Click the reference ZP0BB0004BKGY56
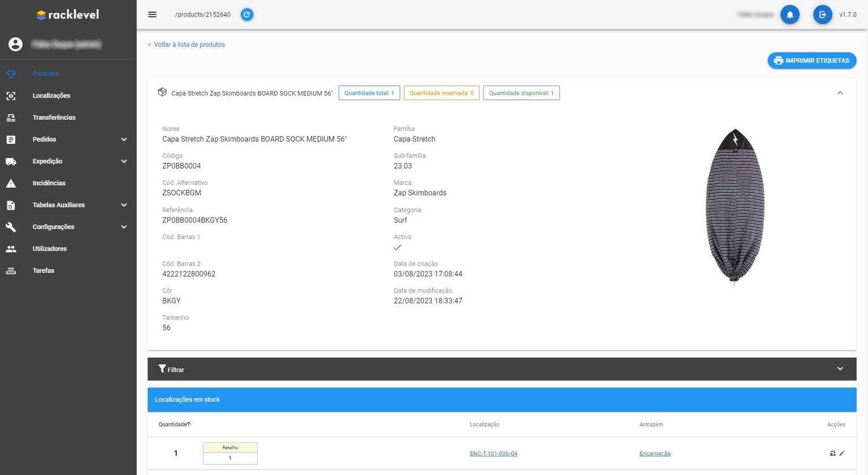Image resolution: width=868 pixels, height=475 pixels. [194, 220]
